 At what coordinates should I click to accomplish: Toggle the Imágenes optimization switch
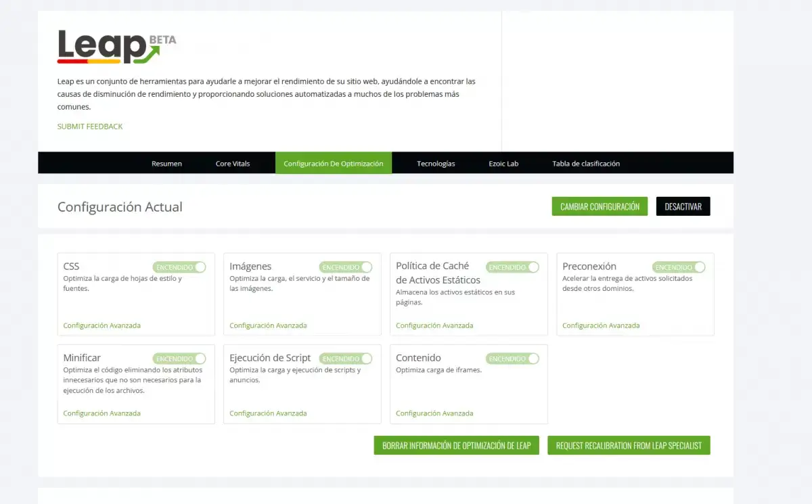(346, 267)
